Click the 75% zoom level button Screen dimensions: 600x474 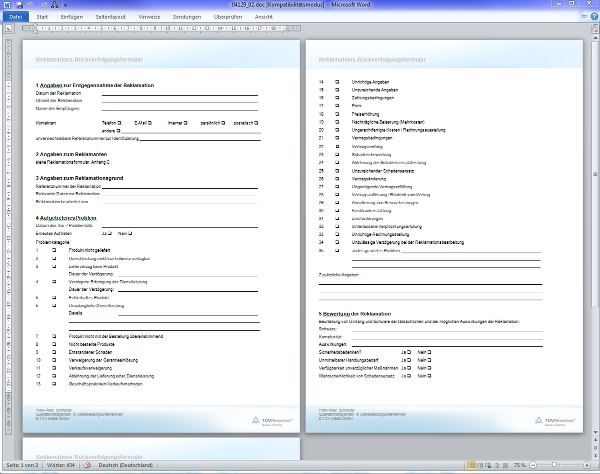click(x=520, y=467)
